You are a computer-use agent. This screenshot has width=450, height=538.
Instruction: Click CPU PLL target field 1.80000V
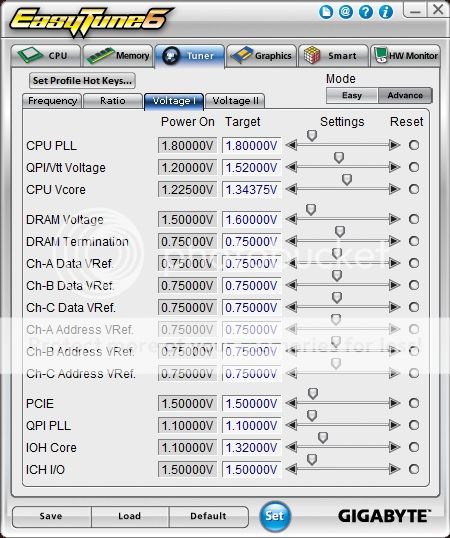pyautogui.click(x=251, y=145)
